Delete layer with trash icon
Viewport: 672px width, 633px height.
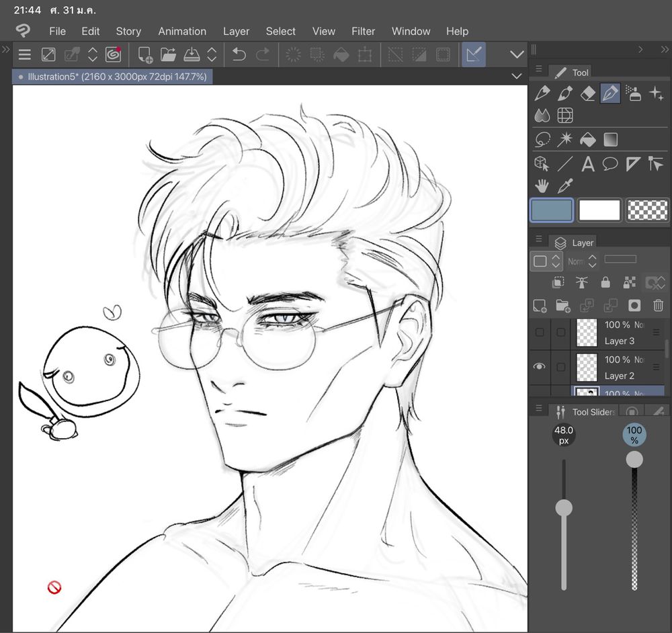pyautogui.click(x=658, y=305)
